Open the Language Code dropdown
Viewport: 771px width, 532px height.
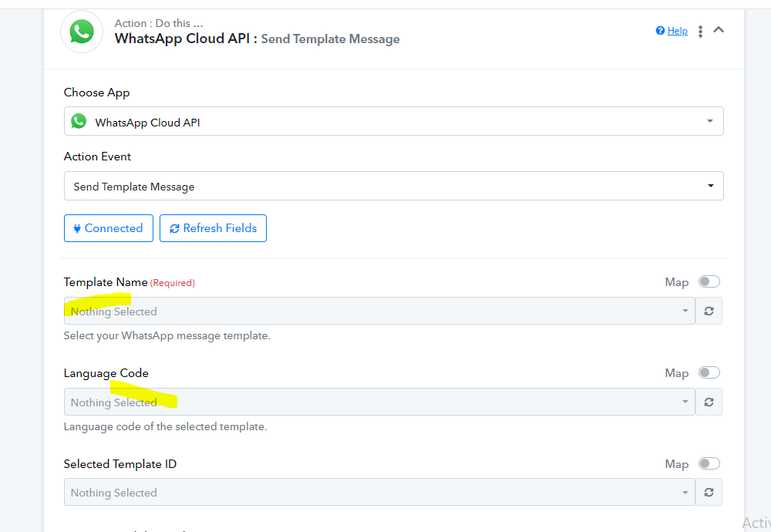point(379,402)
